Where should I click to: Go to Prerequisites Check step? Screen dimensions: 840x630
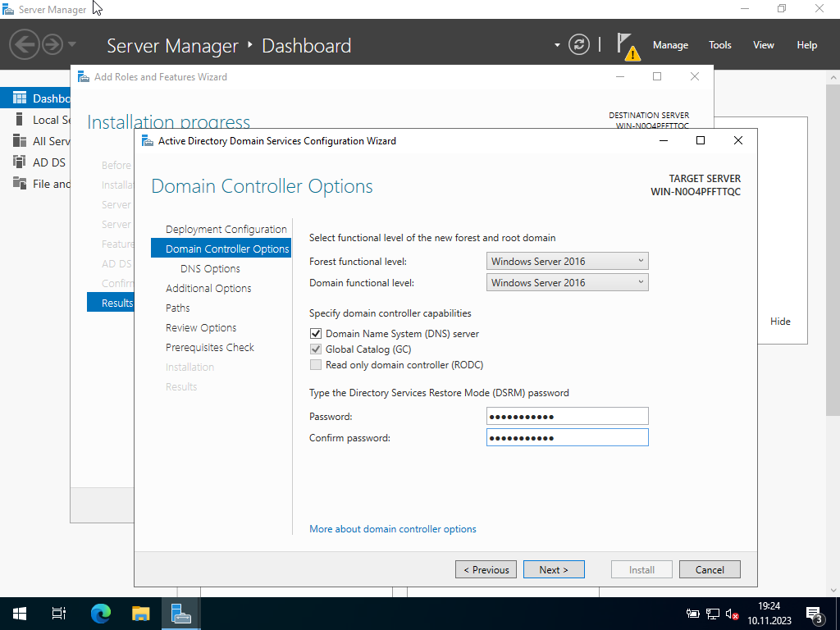click(x=209, y=347)
